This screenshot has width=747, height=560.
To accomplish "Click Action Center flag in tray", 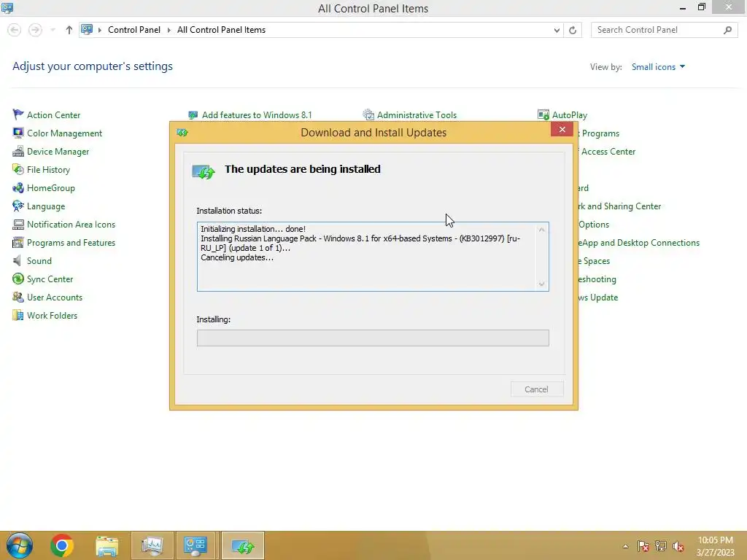I will click(x=643, y=546).
